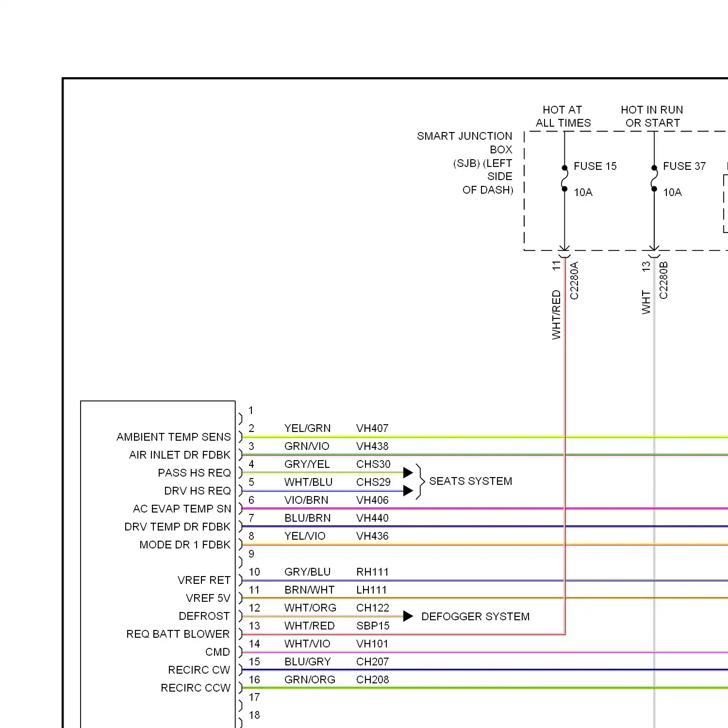Click the Fuse 15 symbol
This screenshot has height=728, width=728.
point(564,178)
